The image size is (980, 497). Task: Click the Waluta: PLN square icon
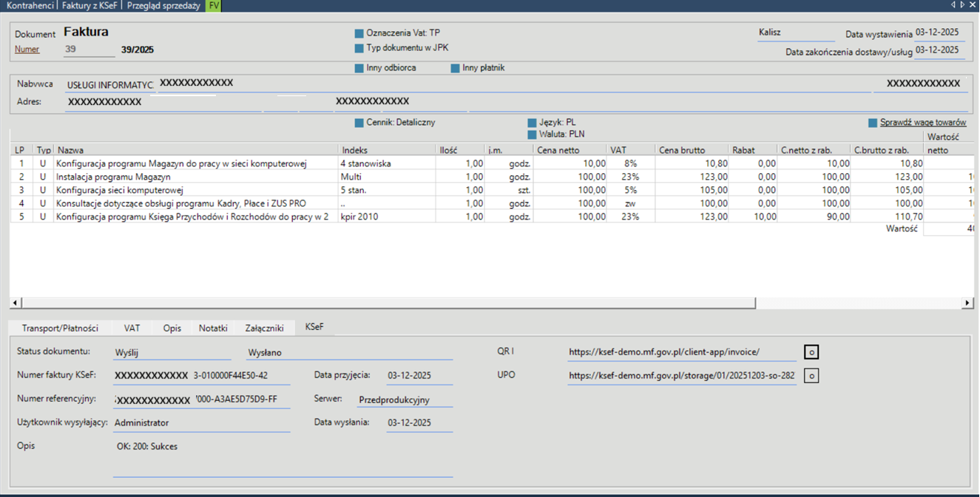[532, 135]
